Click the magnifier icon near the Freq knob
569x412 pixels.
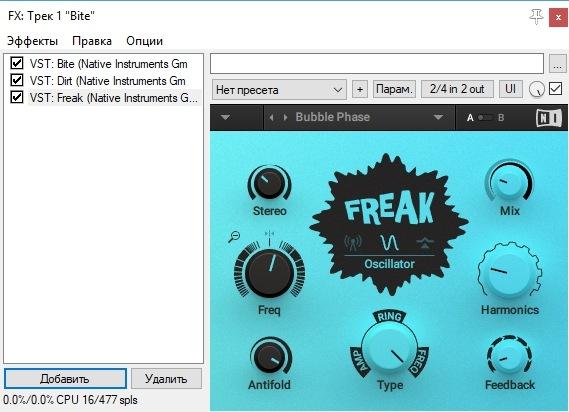[234, 237]
